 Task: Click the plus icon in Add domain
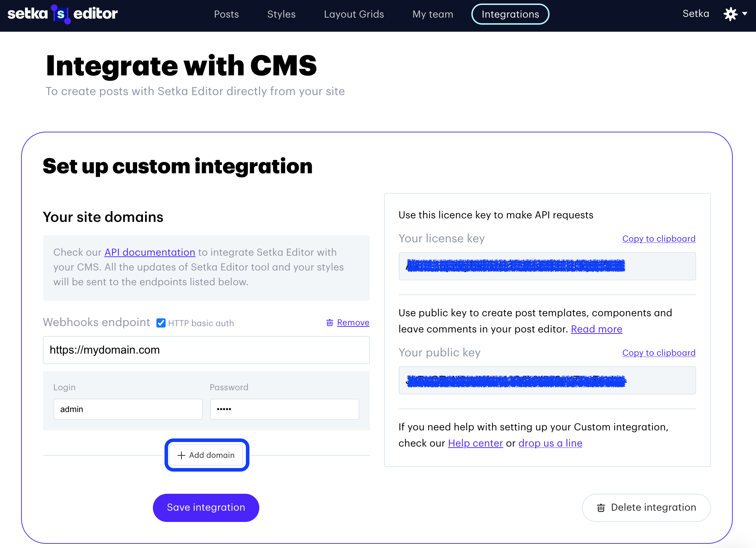[x=181, y=455]
